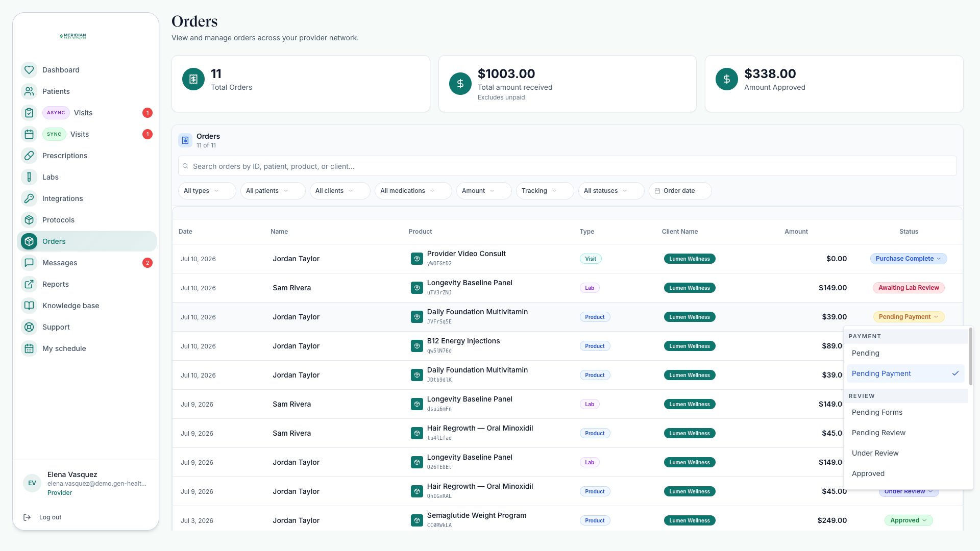
Task: Choose Approved in the status menu
Action: (905, 473)
